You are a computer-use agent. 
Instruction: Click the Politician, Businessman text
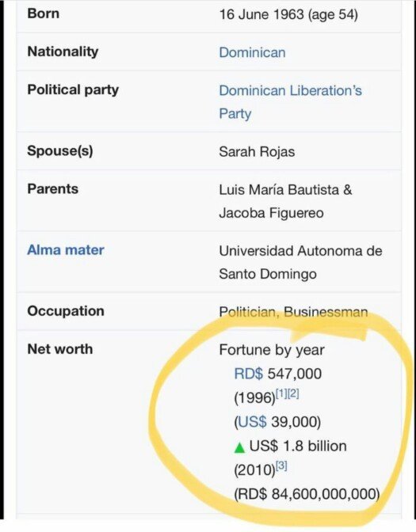click(x=293, y=312)
